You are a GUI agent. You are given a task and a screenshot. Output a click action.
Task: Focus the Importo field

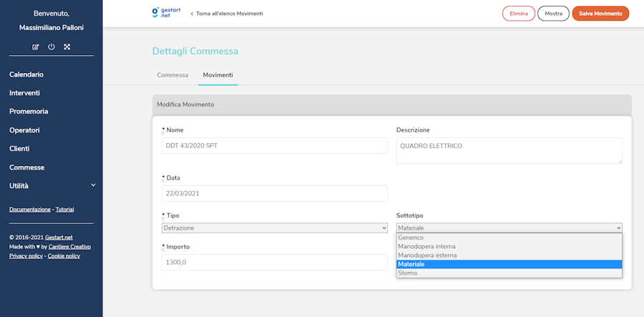[275, 262]
